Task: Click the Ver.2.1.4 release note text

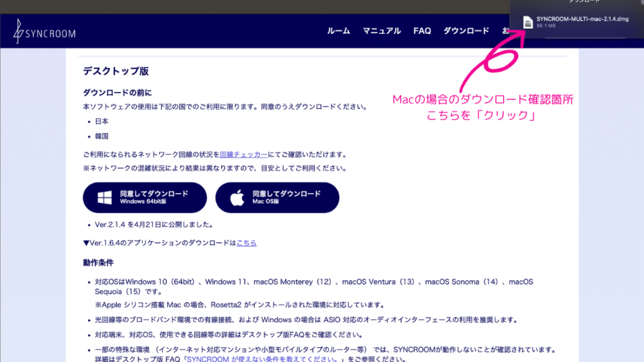Action: click(x=155, y=225)
